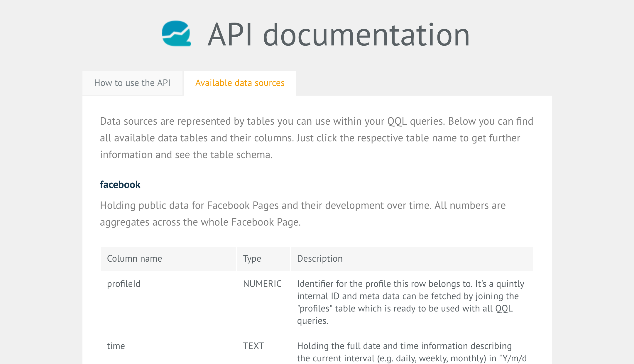Select the 'Available data sources' tab
The width and height of the screenshot is (634, 364).
pos(239,83)
